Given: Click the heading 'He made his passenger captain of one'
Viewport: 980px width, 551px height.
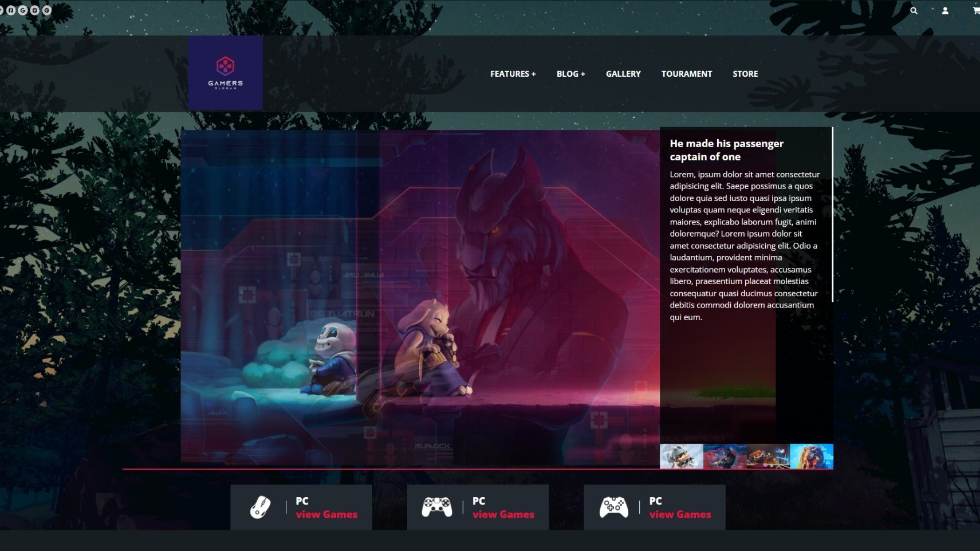Looking at the screenshot, I should (x=727, y=149).
